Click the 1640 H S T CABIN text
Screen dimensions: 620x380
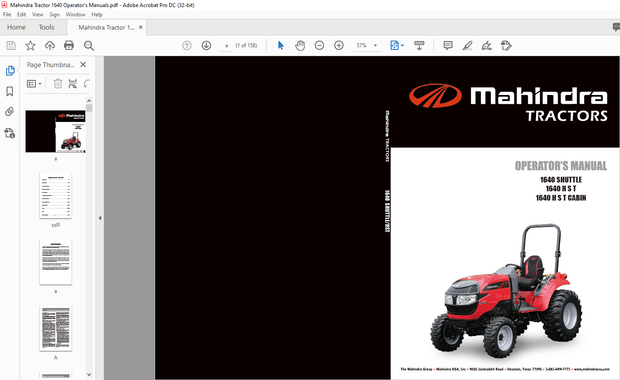click(561, 198)
